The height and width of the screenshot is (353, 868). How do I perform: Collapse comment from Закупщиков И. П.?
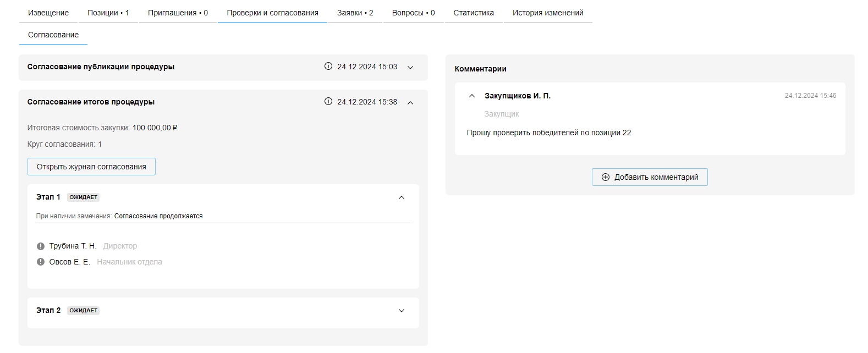(x=471, y=96)
